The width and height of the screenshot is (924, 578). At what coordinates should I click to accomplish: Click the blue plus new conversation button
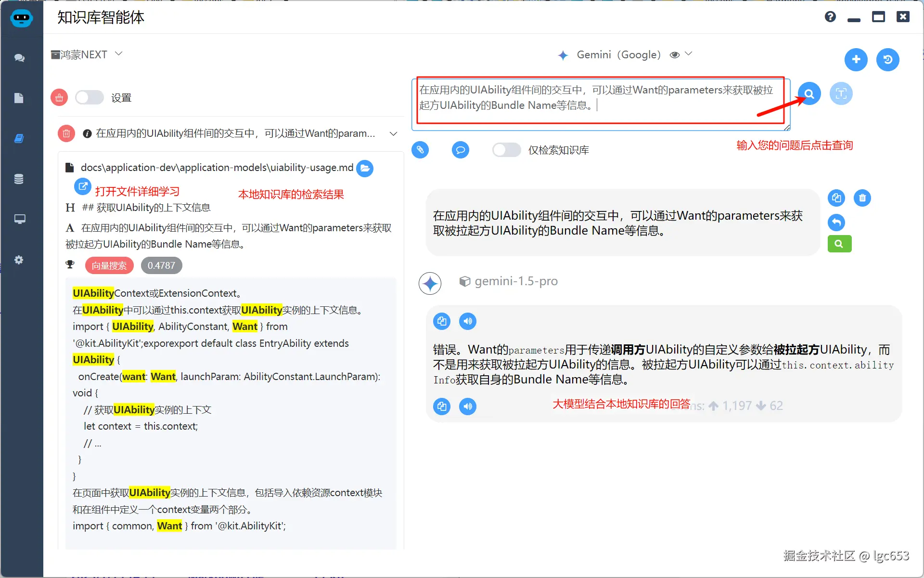tap(856, 59)
